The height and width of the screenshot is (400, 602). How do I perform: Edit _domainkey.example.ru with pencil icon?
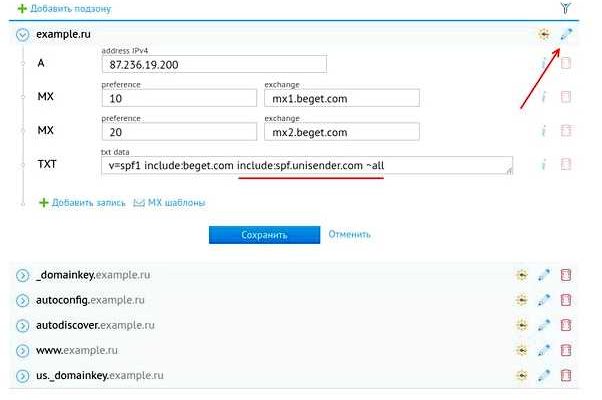pos(544,275)
